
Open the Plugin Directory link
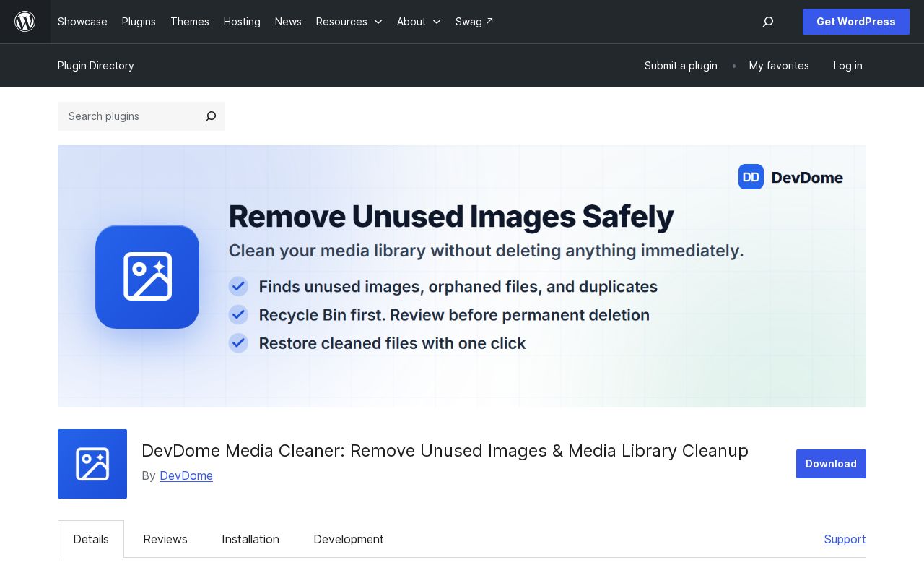(x=96, y=66)
